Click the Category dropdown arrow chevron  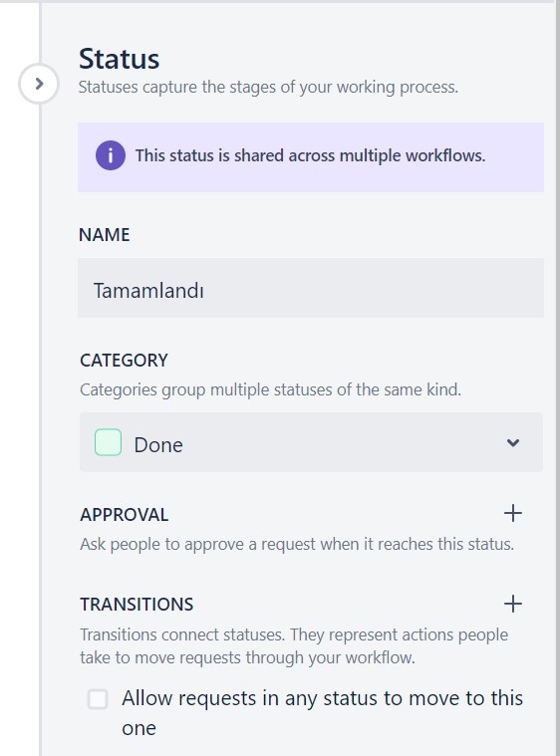513,442
